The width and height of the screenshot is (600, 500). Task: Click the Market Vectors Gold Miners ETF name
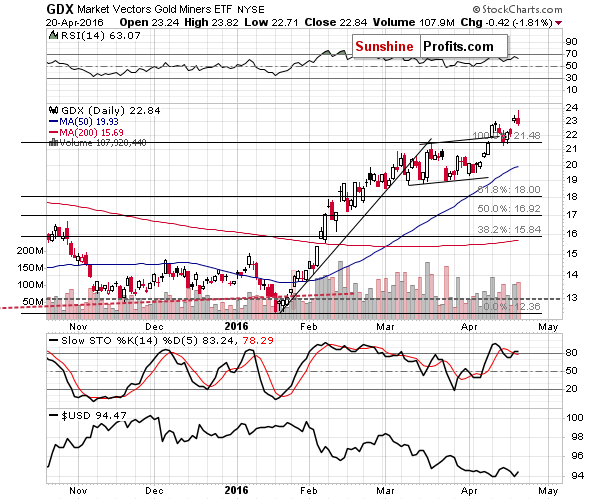(x=155, y=10)
